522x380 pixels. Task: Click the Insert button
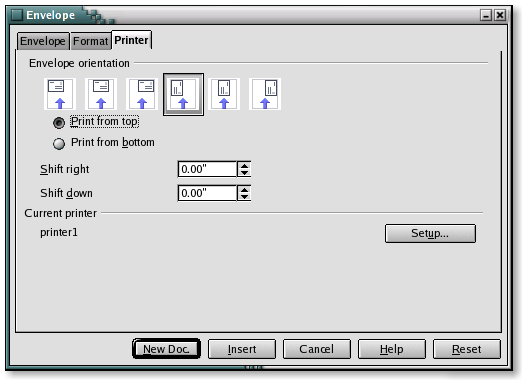click(x=242, y=349)
